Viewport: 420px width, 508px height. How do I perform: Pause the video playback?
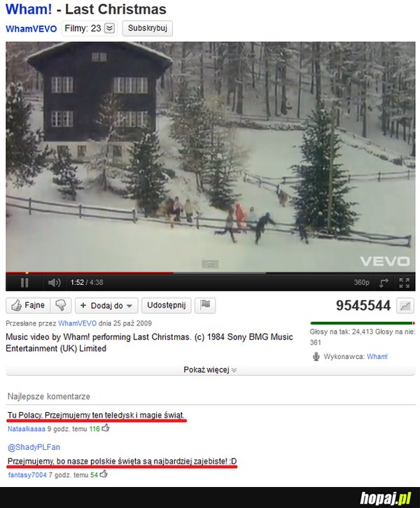[x=24, y=283]
